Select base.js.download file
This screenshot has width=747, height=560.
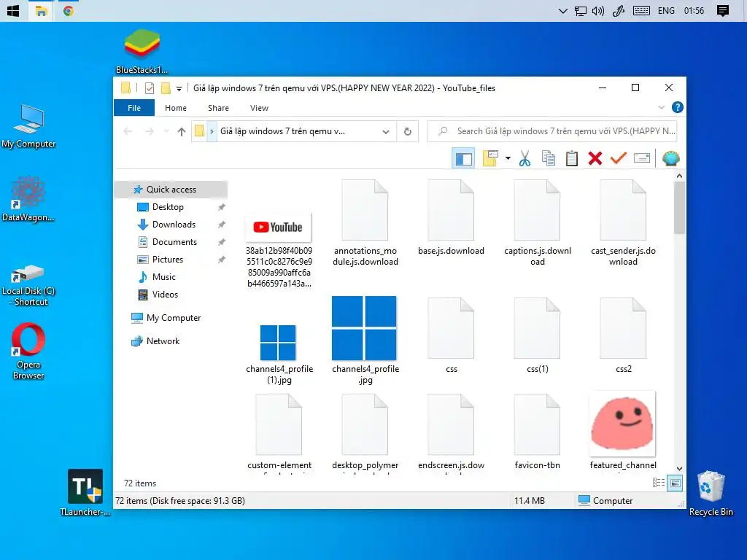click(451, 218)
